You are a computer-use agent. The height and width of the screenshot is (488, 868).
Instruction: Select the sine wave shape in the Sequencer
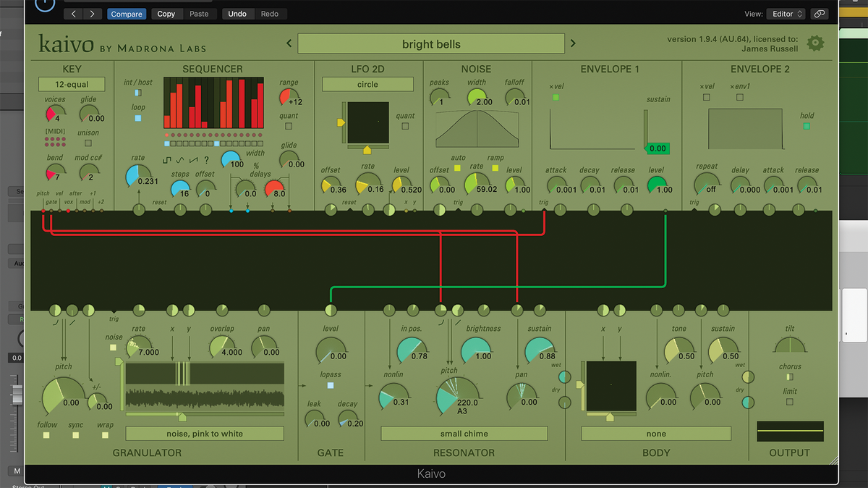pyautogui.click(x=180, y=160)
